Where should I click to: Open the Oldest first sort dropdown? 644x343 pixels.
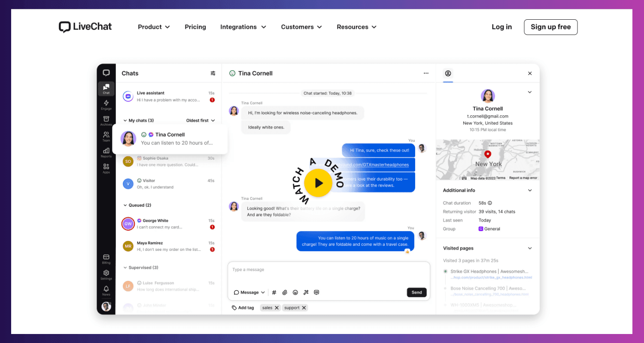pyautogui.click(x=200, y=120)
